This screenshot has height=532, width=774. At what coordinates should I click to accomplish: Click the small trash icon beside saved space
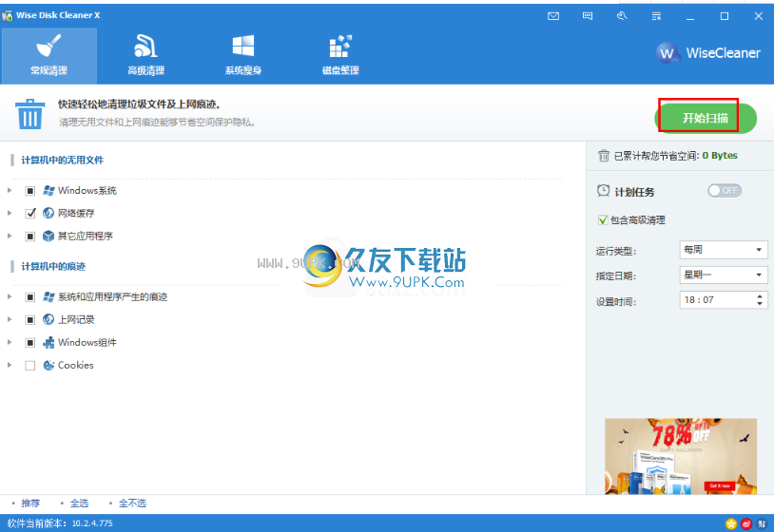point(604,156)
